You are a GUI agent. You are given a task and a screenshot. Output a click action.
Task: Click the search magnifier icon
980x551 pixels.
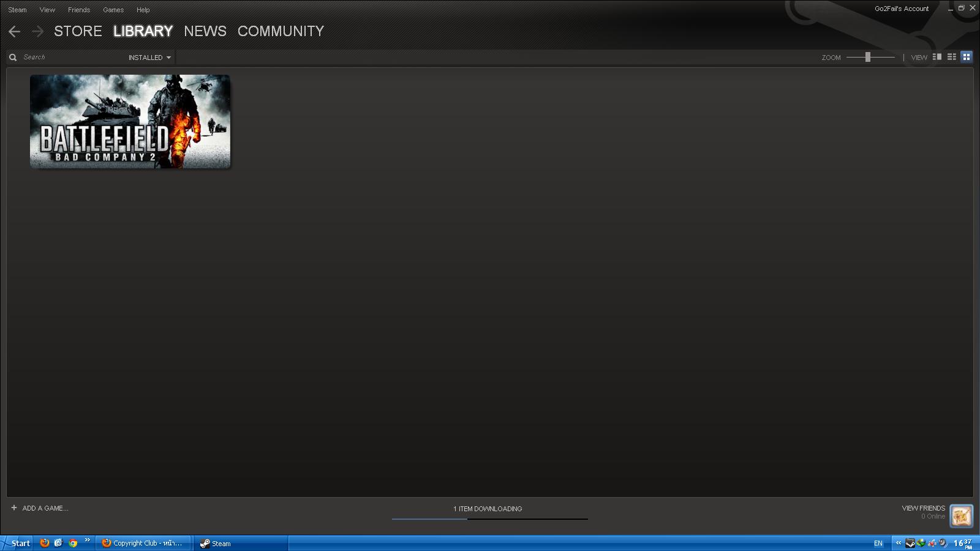(x=13, y=57)
